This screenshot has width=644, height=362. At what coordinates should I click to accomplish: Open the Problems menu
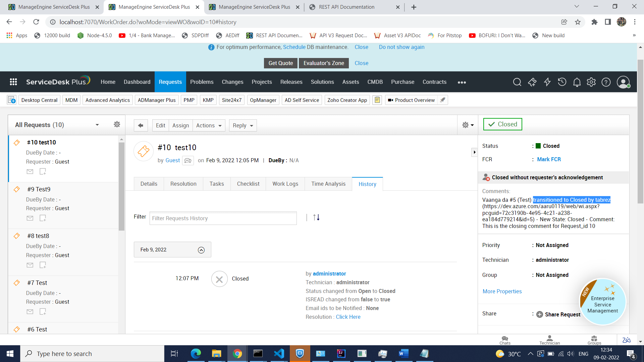pyautogui.click(x=202, y=82)
